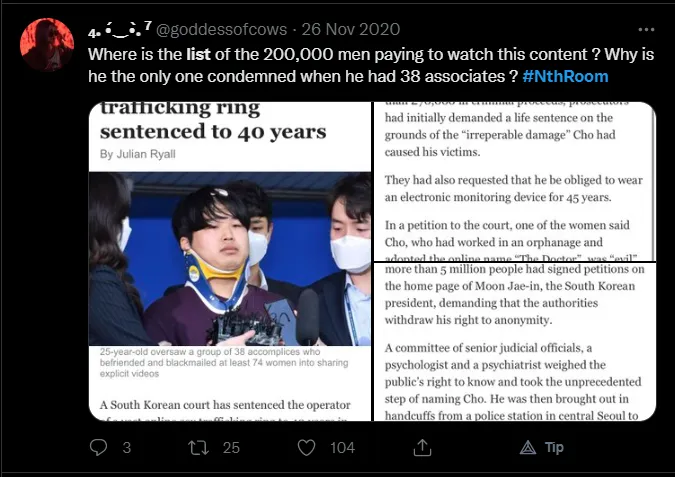Click the reply count 3

127,448
